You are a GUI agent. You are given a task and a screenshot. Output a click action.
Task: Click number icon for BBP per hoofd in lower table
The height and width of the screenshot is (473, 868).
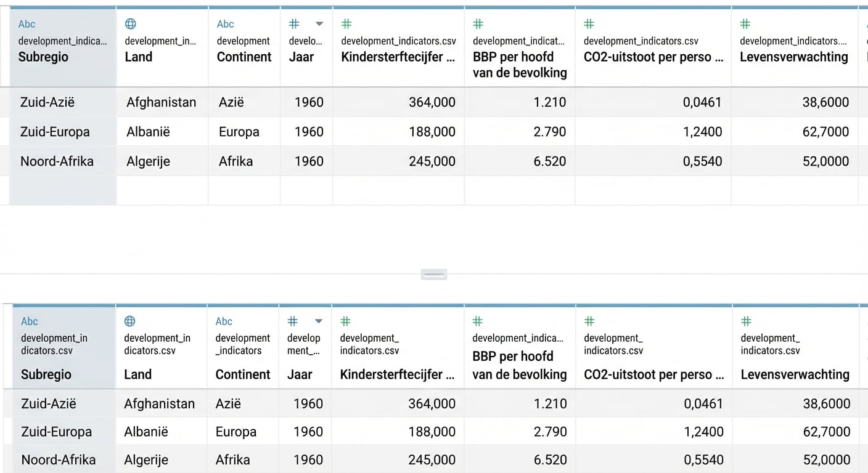coord(478,321)
